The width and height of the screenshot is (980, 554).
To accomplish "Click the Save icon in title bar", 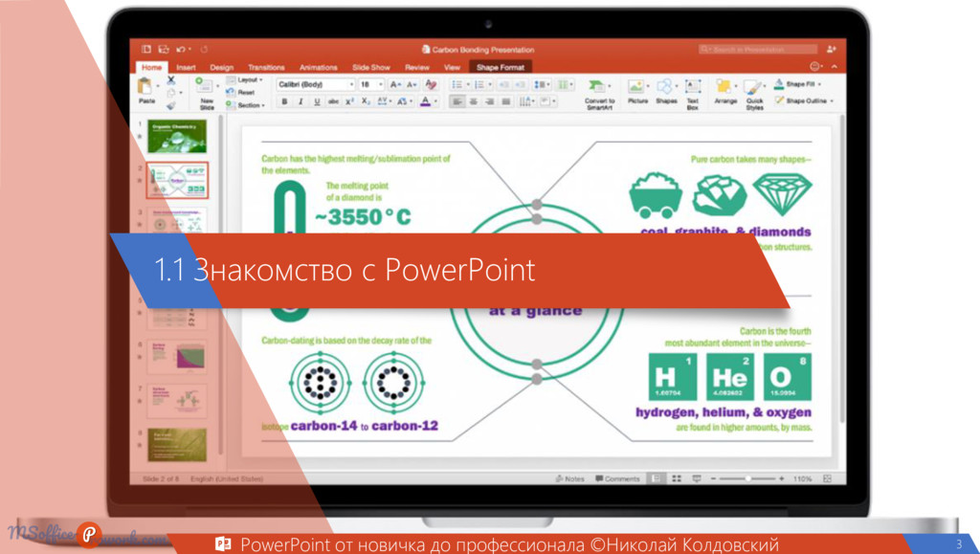I will pos(163,49).
